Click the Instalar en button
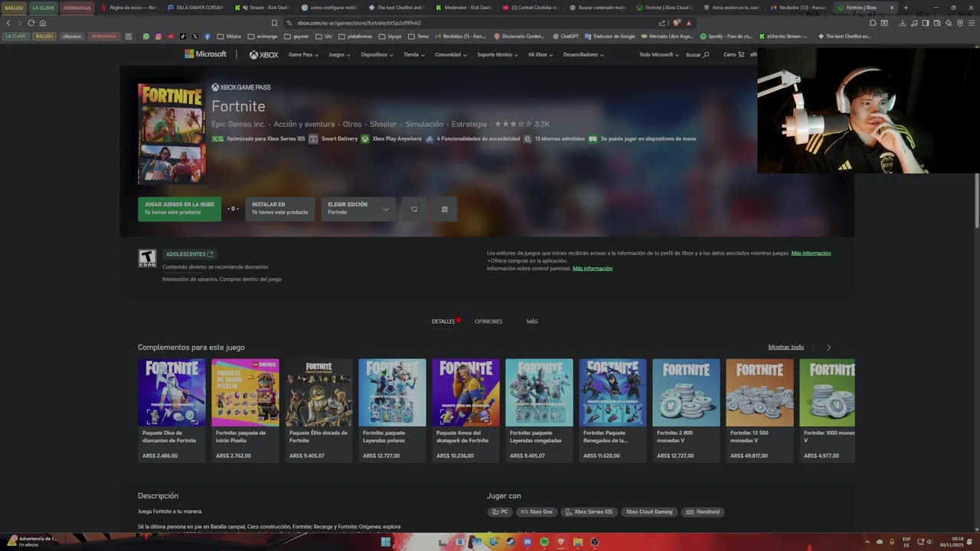Screen dimensions: 980x551 (279, 209)
